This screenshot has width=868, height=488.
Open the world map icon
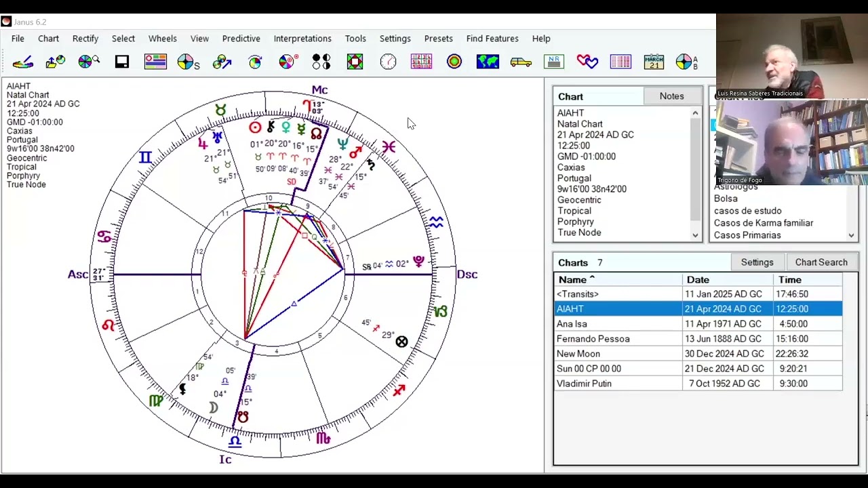tap(488, 62)
